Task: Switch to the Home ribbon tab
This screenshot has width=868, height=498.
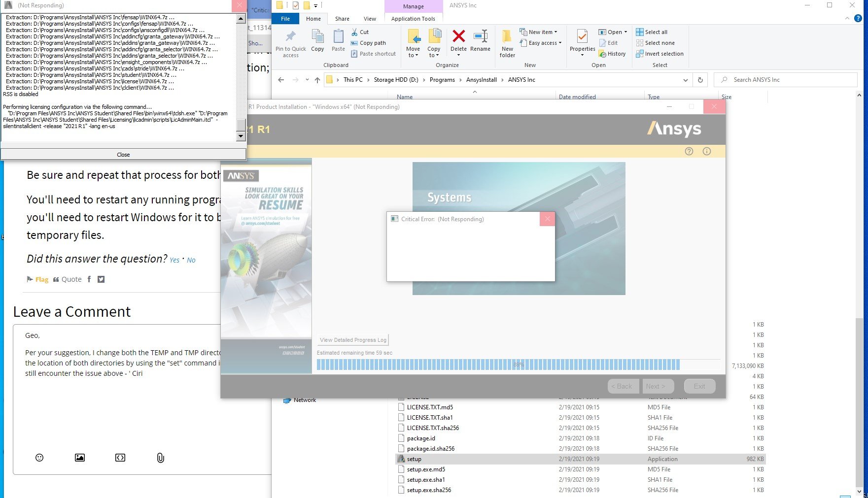Action: pyautogui.click(x=313, y=19)
